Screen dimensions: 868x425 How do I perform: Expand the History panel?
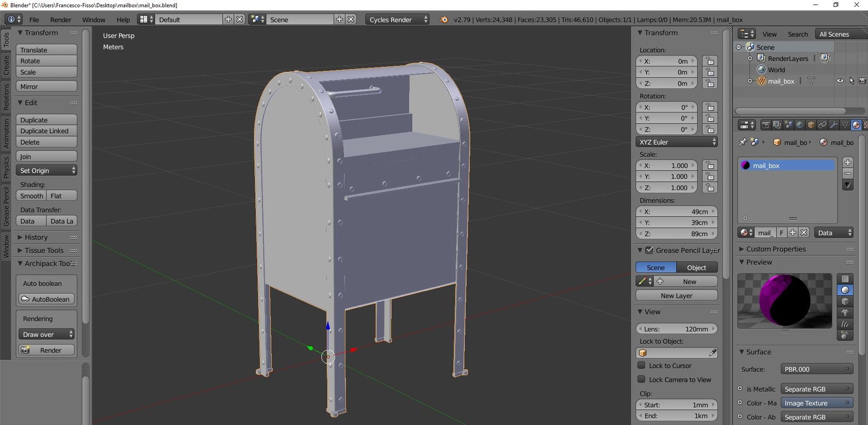point(36,237)
